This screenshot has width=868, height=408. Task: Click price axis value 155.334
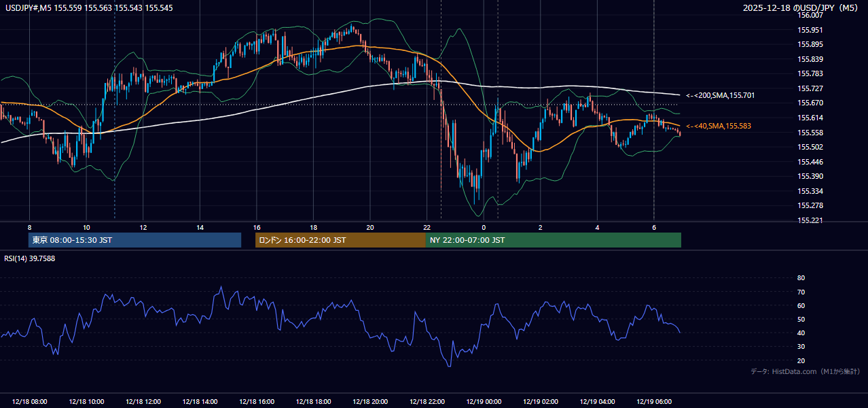[810, 191]
